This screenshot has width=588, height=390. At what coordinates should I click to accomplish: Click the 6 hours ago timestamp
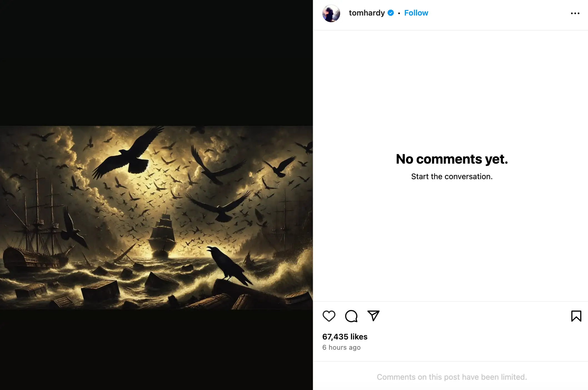(x=341, y=347)
